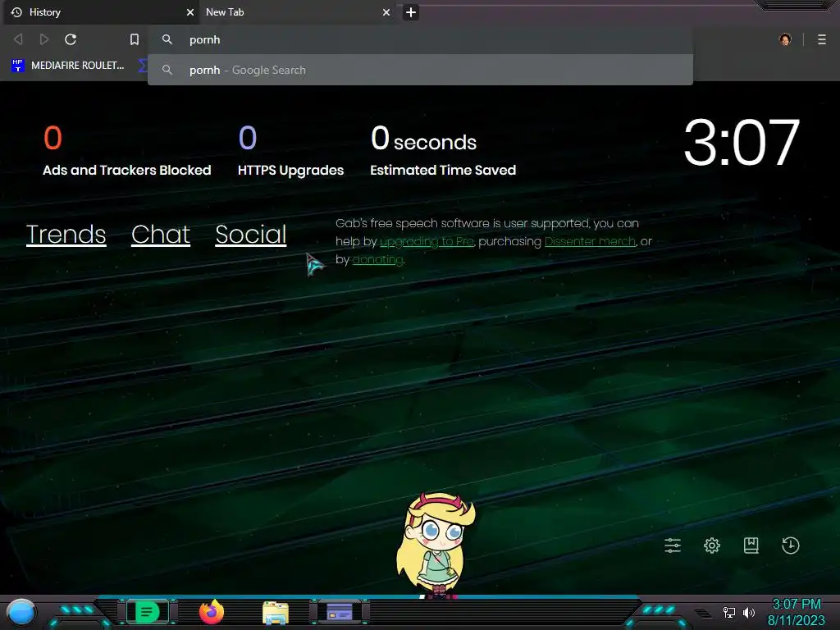The height and width of the screenshot is (630, 840).
Task: Click the search icon in address bar
Action: pyautogui.click(x=167, y=39)
